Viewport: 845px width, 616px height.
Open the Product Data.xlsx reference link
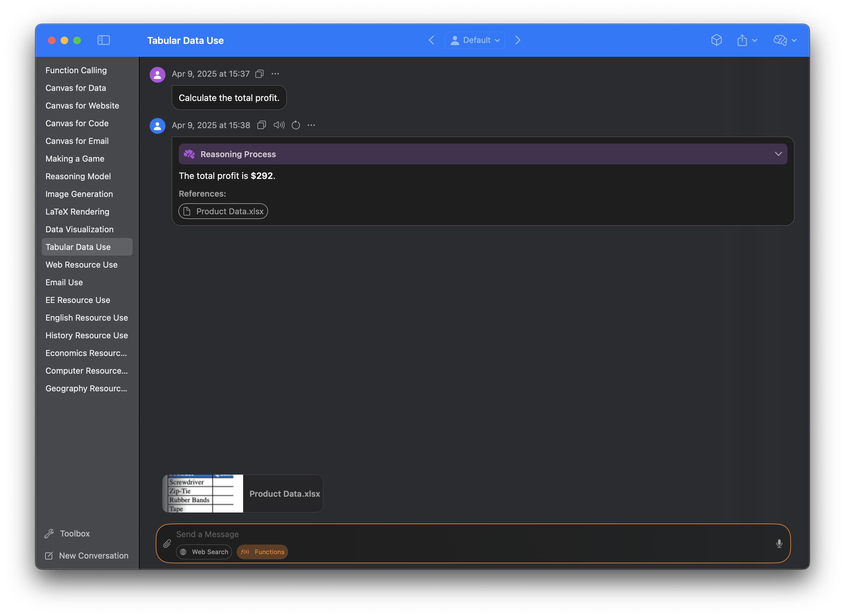point(223,211)
